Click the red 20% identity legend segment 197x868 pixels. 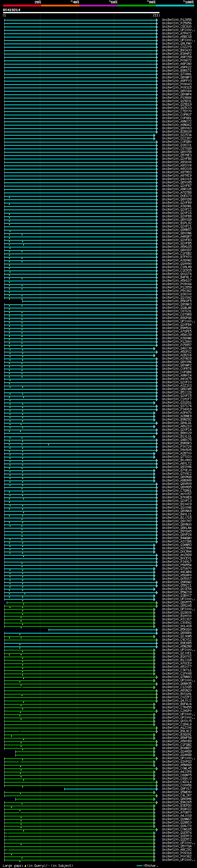[x=22, y=6]
